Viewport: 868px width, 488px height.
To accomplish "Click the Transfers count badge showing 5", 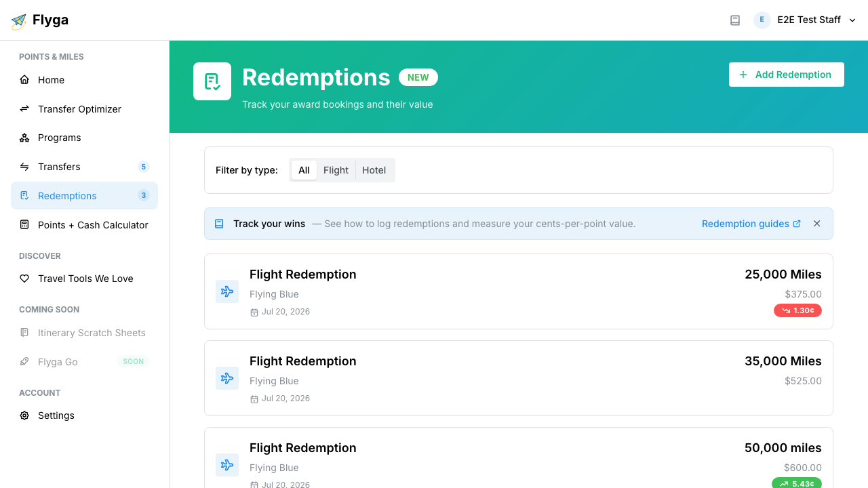I will tap(143, 167).
